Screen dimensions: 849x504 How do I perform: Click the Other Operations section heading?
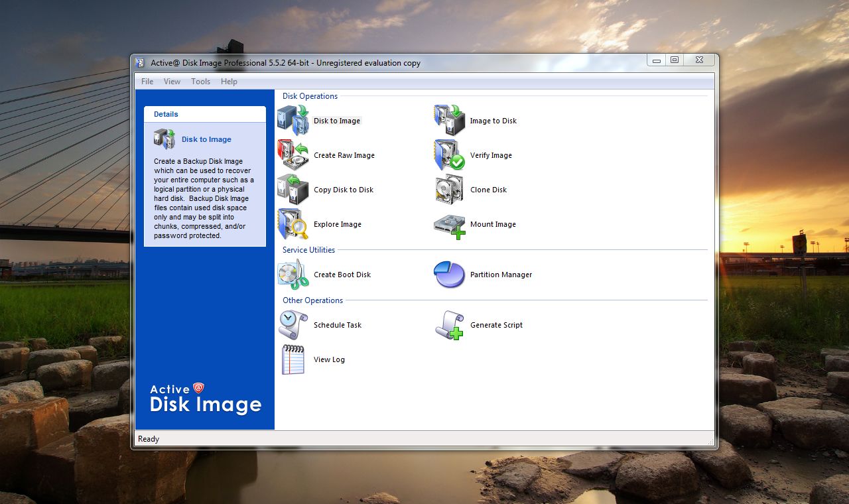pyautogui.click(x=312, y=300)
